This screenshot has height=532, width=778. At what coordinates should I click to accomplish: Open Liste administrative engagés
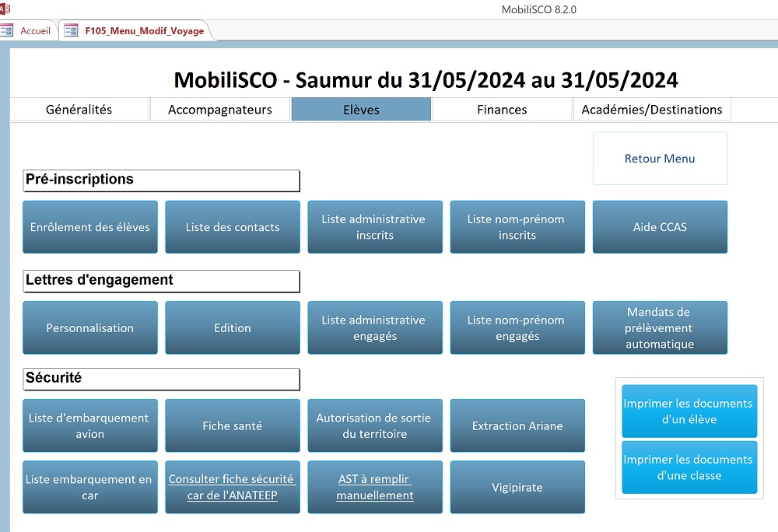pos(375,327)
